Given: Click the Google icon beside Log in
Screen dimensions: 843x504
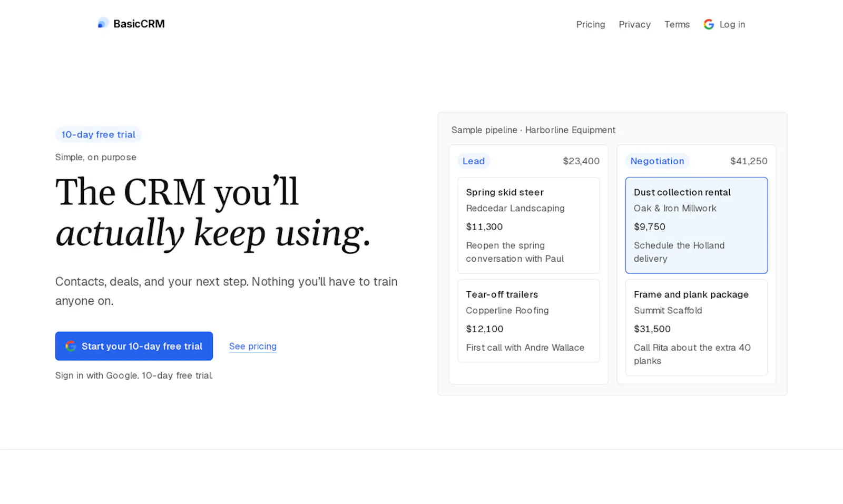Looking at the screenshot, I should pos(709,24).
